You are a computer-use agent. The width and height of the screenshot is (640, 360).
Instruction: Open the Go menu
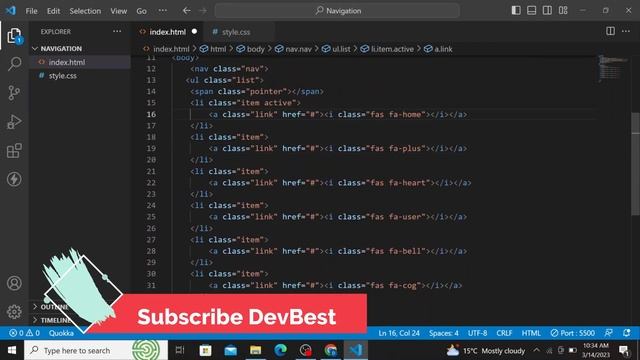tap(141, 11)
